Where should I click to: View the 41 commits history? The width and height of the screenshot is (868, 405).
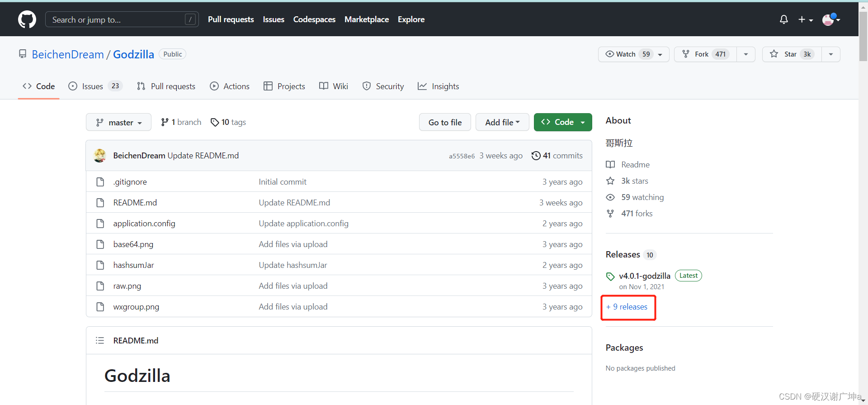coord(557,156)
